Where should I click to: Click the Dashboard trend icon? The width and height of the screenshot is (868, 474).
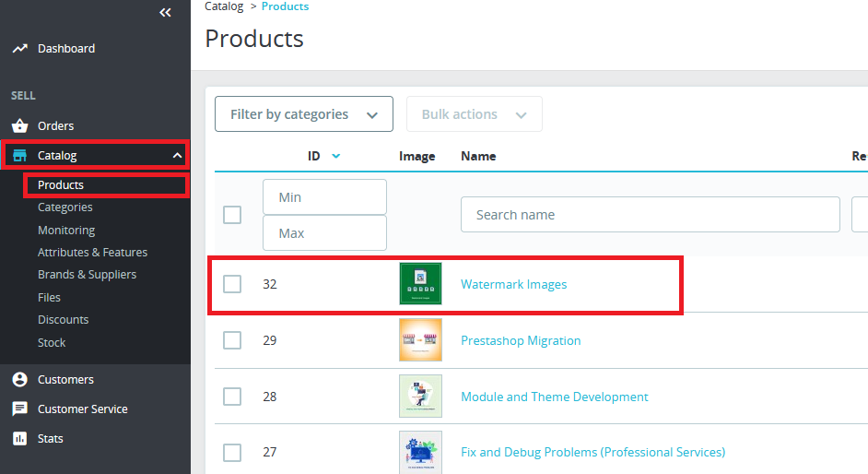tap(19, 49)
